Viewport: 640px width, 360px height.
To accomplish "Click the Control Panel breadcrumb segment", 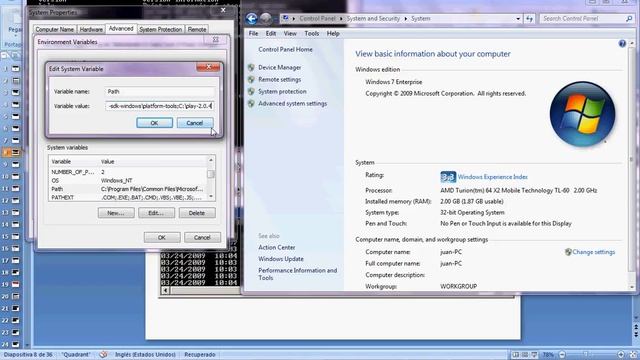I will [x=317, y=18].
